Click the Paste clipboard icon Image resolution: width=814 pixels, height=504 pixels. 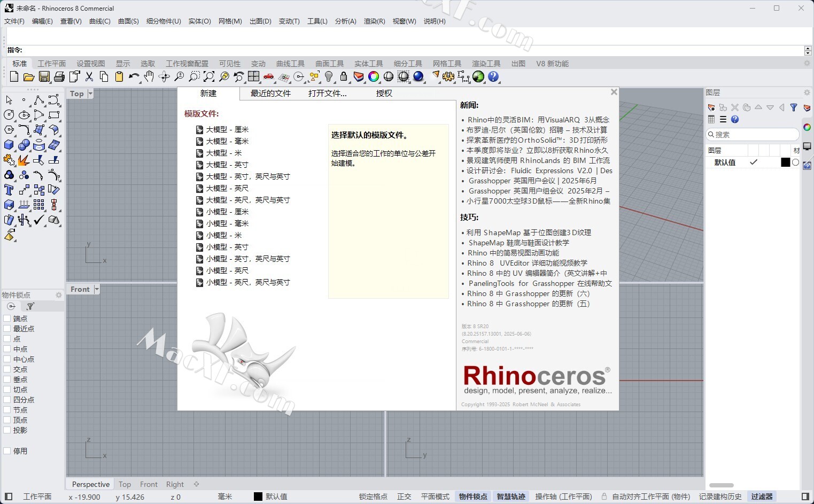tap(119, 76)
